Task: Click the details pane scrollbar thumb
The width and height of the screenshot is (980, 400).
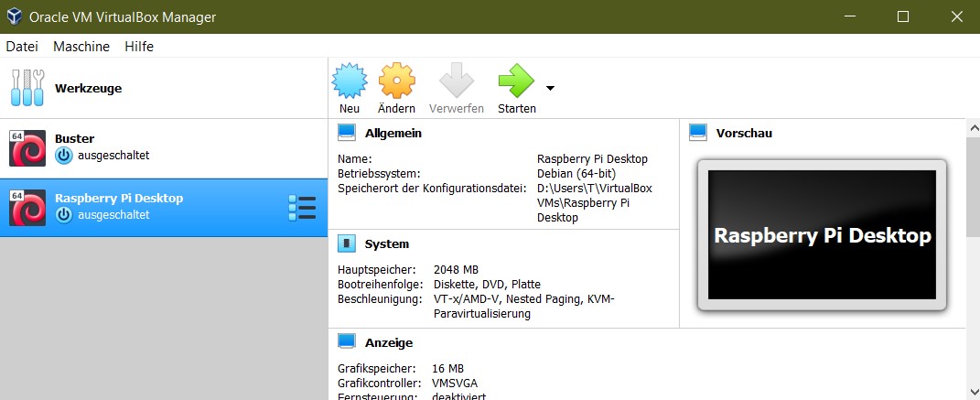Action: point(973,188)
